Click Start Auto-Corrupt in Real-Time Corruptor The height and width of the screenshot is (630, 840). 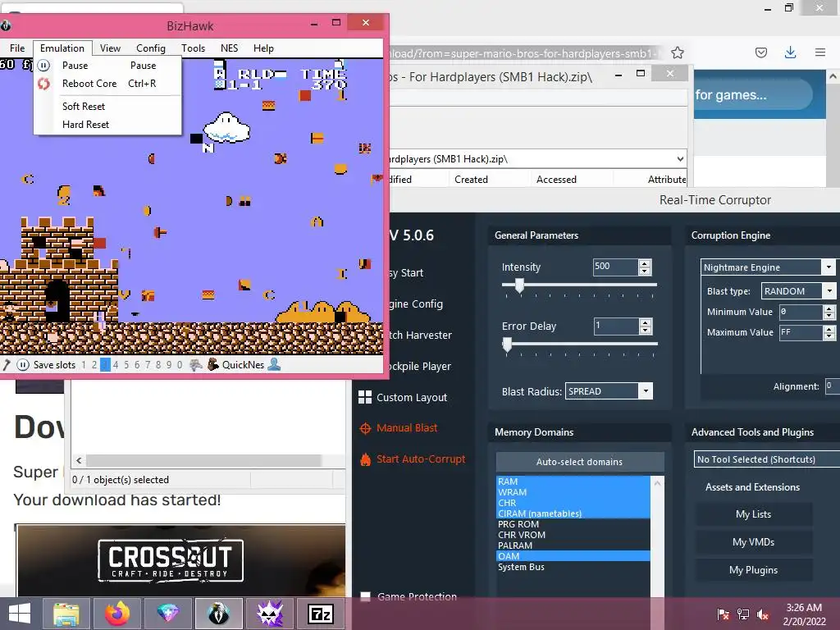coord(421,459)
